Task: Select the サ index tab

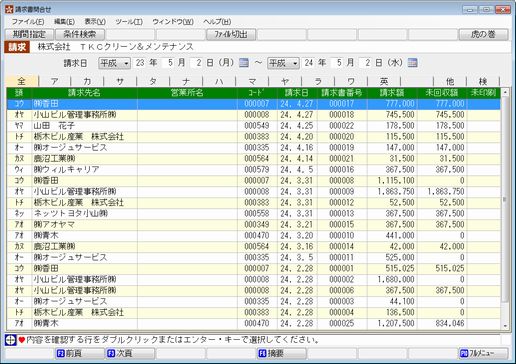Action: point(120,81)
